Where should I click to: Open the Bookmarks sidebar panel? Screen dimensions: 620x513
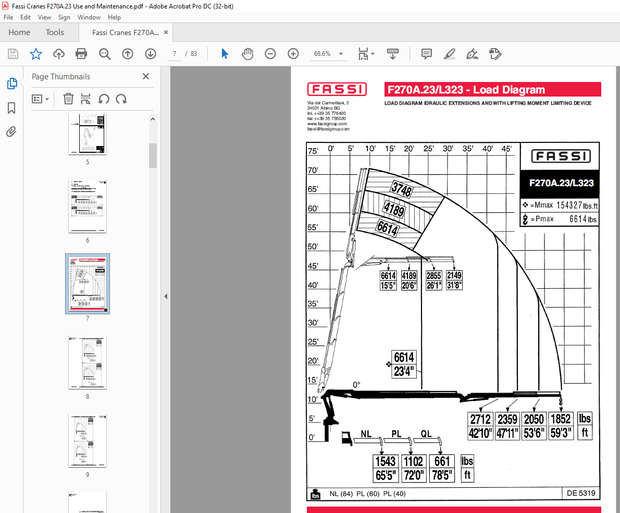11,108
